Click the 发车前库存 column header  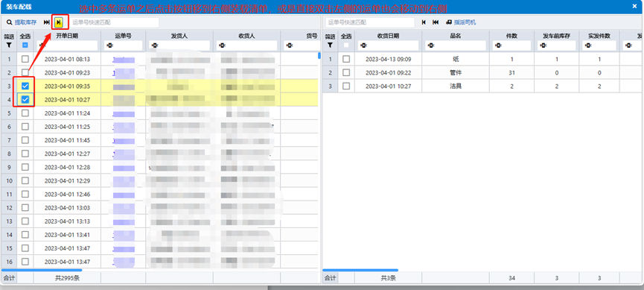pyautogui.click(x=556, y=37)
